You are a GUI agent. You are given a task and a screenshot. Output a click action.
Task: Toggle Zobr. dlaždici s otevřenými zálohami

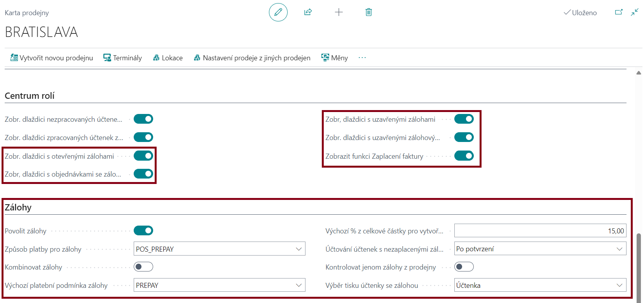pyautogui.click(x=143, y=156)
